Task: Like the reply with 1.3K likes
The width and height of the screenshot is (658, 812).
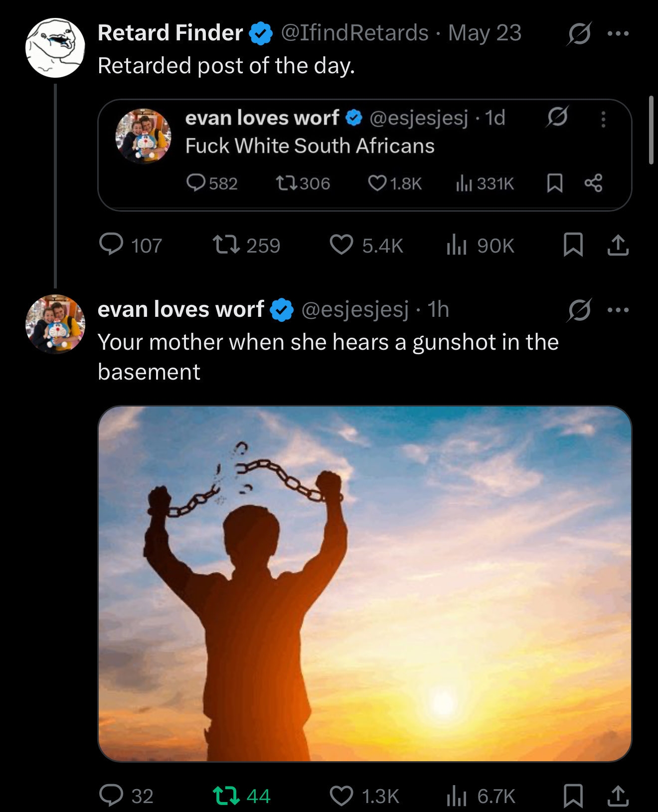Action: pyautogui.click(x=341, y=795)
